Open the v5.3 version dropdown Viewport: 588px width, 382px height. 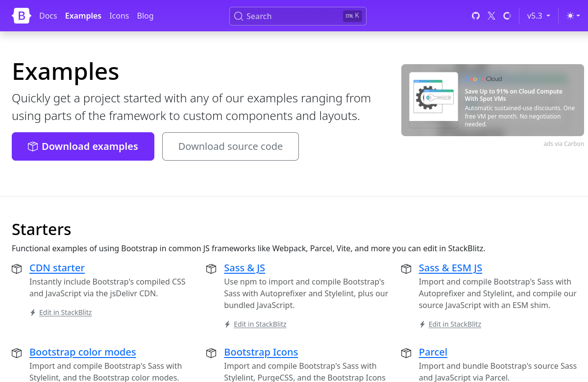(539, 16)
